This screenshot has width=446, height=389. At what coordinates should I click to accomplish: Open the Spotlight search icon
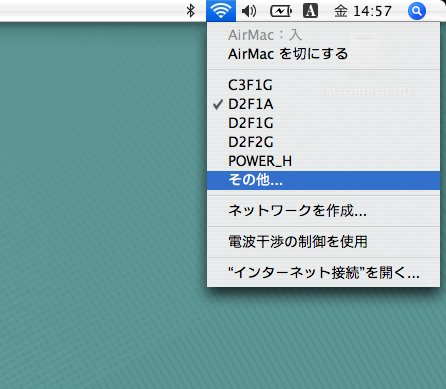(417, 11)
